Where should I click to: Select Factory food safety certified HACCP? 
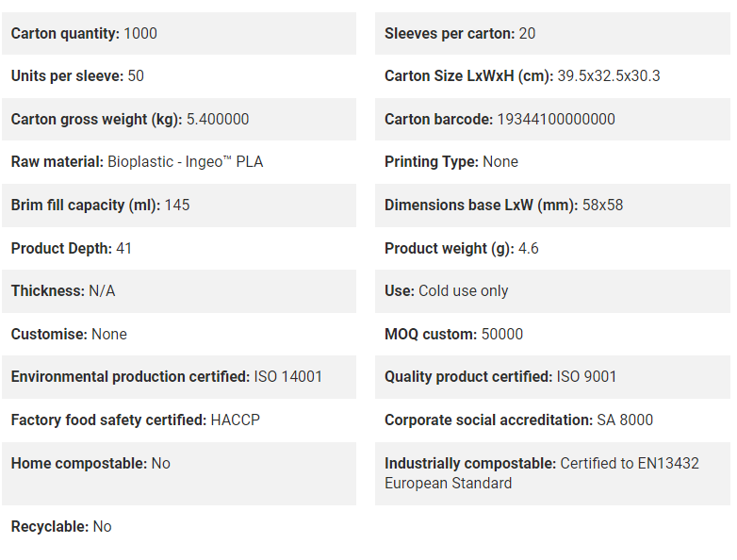(136, 420)
